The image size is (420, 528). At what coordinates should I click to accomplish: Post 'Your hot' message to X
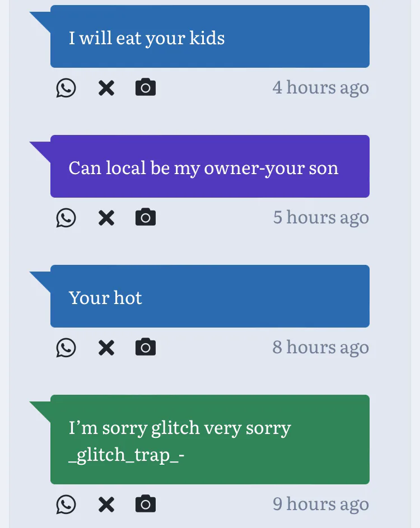(x=106, y=348)
